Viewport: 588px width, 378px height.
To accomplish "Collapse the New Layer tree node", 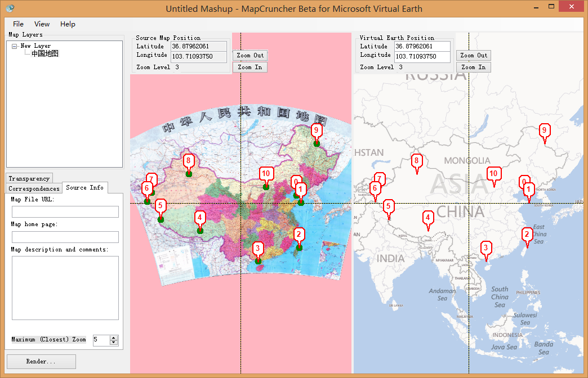I will pyautogui.click(x=14, y=47).
